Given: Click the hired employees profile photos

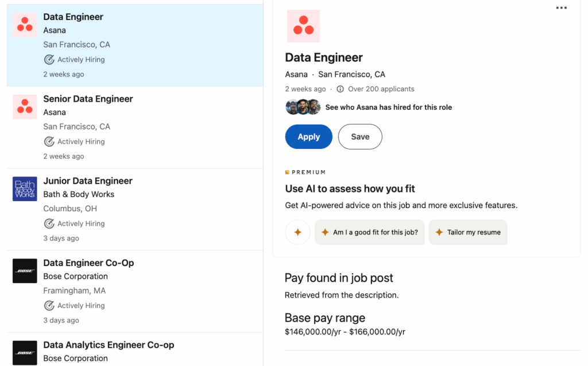Looking at the screenshot, I should 303,107.
